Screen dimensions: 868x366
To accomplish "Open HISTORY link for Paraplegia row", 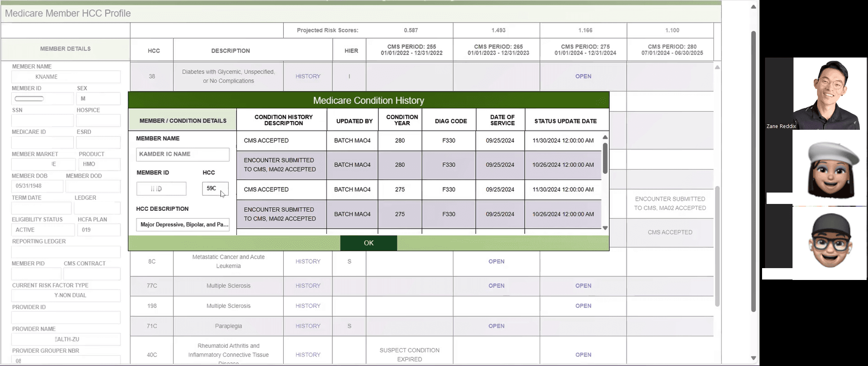I will tap(308, 326).
